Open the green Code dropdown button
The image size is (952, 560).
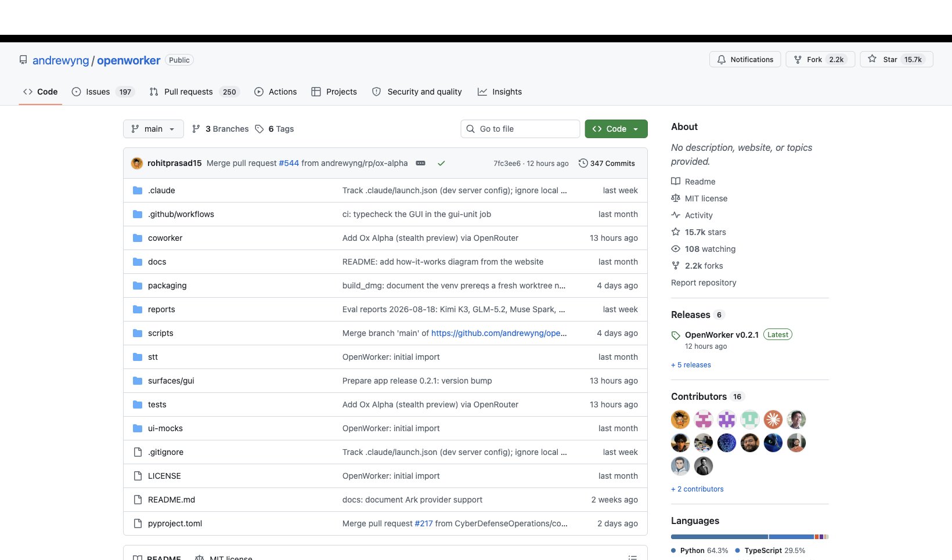point(616,129)
